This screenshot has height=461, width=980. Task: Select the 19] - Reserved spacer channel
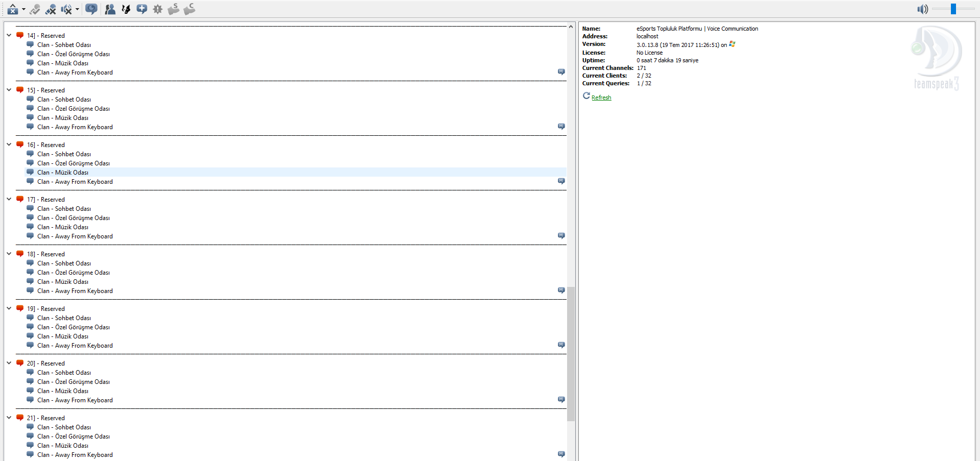[x=46, y=309]
